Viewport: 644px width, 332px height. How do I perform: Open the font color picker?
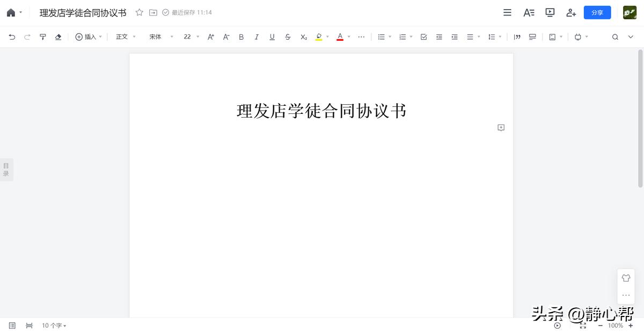(x=340, y=37)
